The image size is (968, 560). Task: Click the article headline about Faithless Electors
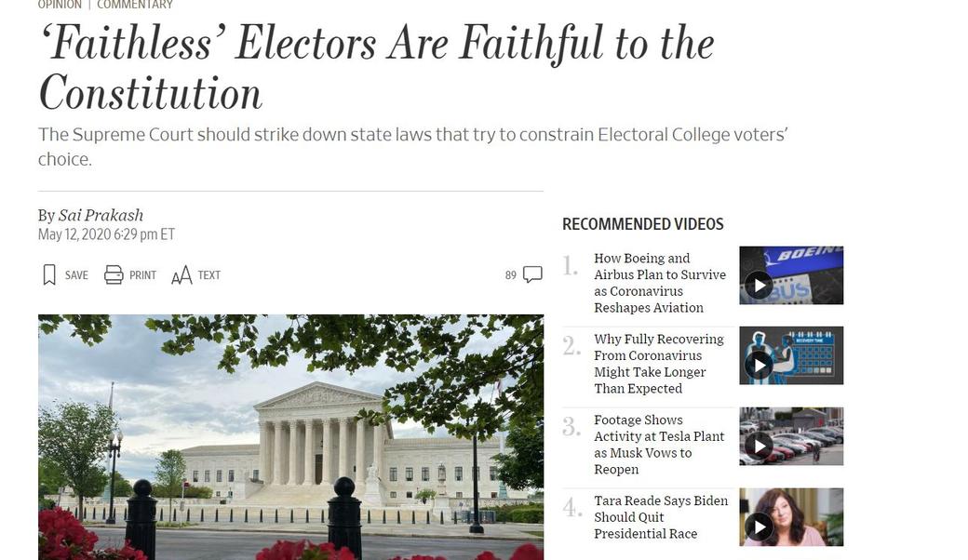[x=375, y=67]
